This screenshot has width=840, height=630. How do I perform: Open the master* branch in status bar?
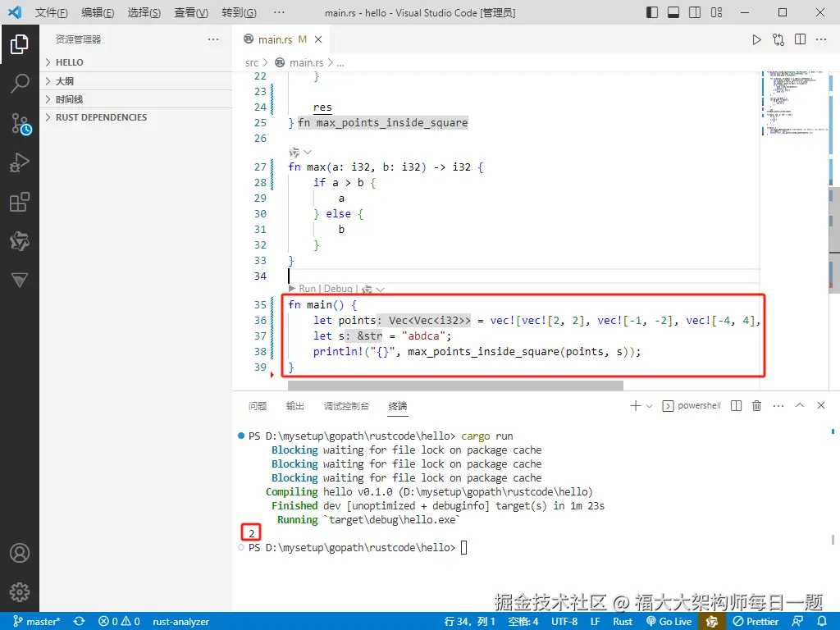pos(36,622)
